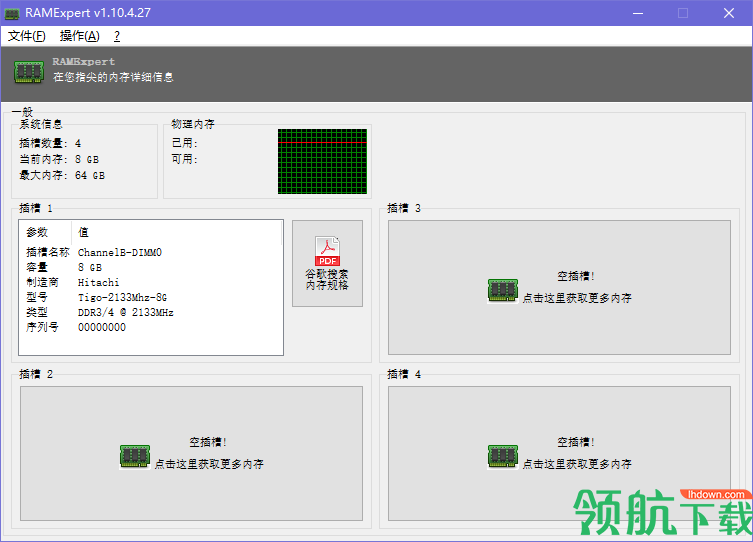This screenshot has width=753, height=542.
Task: Select the Hitachi manufacturer value
Action: click(x=98, y=282)
